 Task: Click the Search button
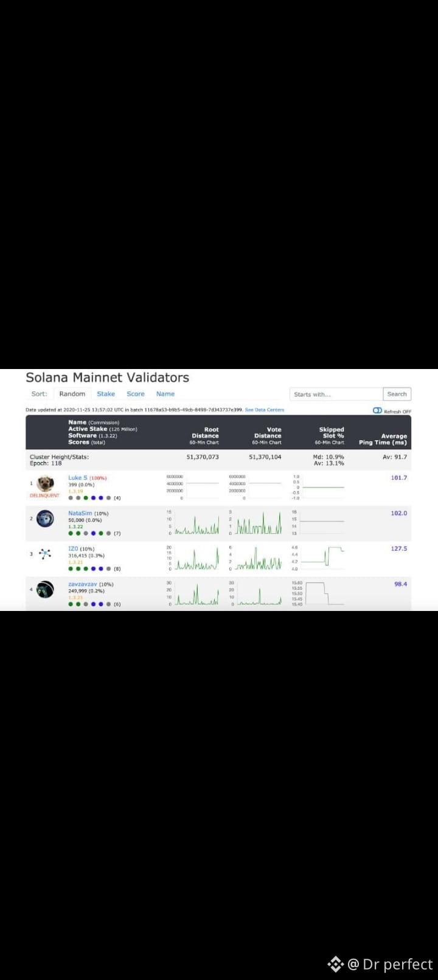pyautogui.click(x=397, y=394)
